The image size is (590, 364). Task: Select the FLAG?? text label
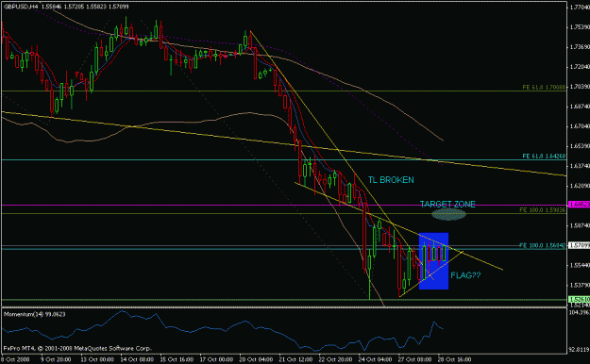click(x=465, y=275)
